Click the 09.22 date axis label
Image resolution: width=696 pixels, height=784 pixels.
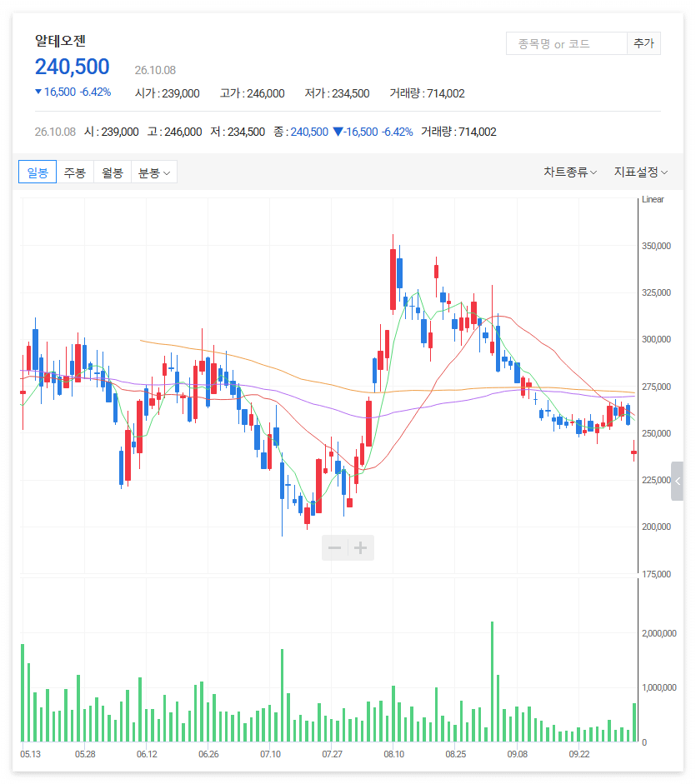(579, 754)
